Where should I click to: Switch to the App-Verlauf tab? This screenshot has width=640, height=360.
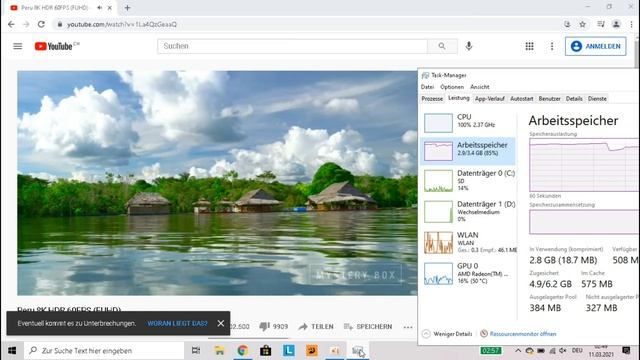point(490,99)
